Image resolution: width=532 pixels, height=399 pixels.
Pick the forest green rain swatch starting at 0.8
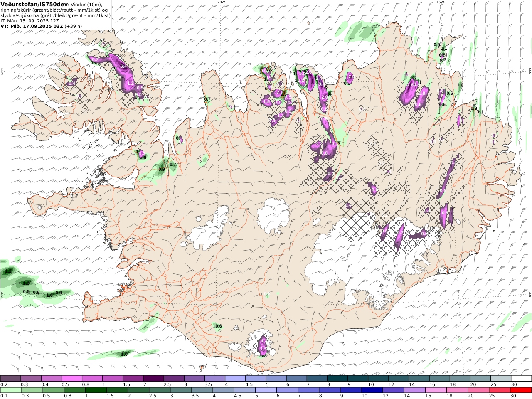[x=74, y=390]
